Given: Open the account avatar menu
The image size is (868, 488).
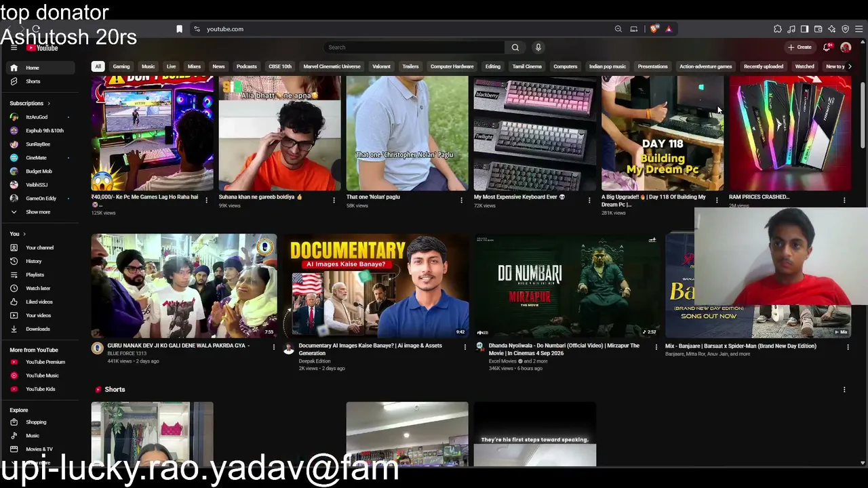Looking at the screenshot, I should (x=846, y=47).
